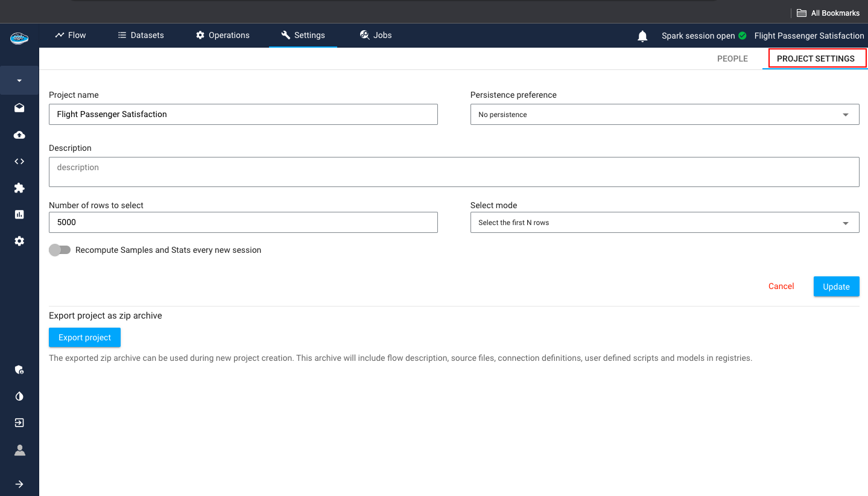Click the Cancel link
Screen dimensions: 868x496
781,287
